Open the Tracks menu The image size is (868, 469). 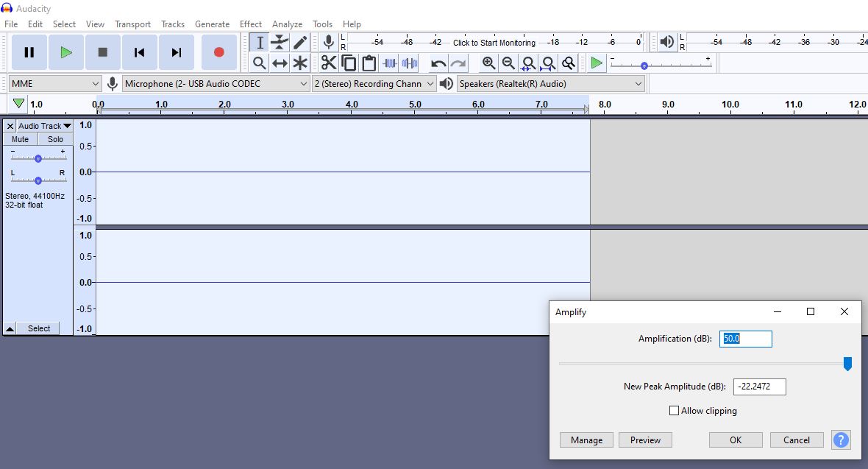(173, 24)
